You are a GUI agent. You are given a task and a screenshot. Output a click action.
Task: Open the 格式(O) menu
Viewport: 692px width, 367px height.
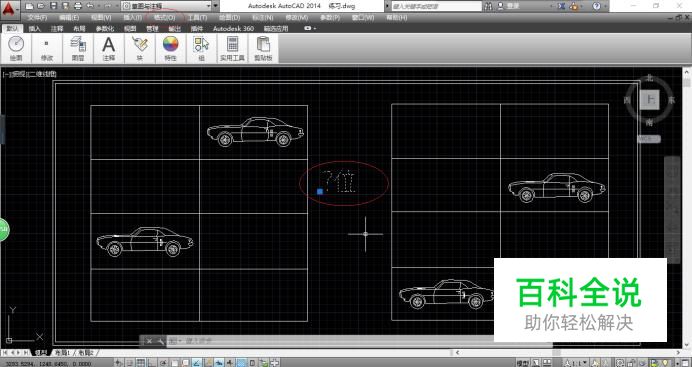[164, 17]
